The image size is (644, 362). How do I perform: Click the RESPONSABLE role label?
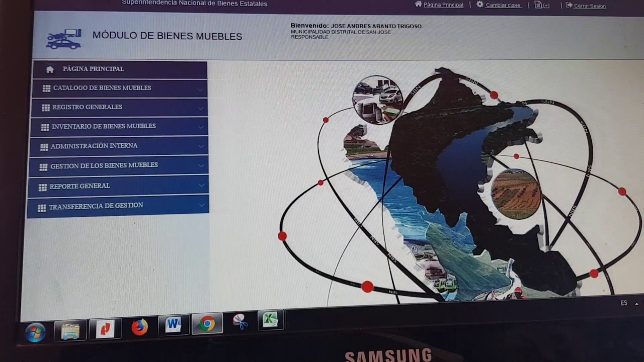tap(309, 37)
